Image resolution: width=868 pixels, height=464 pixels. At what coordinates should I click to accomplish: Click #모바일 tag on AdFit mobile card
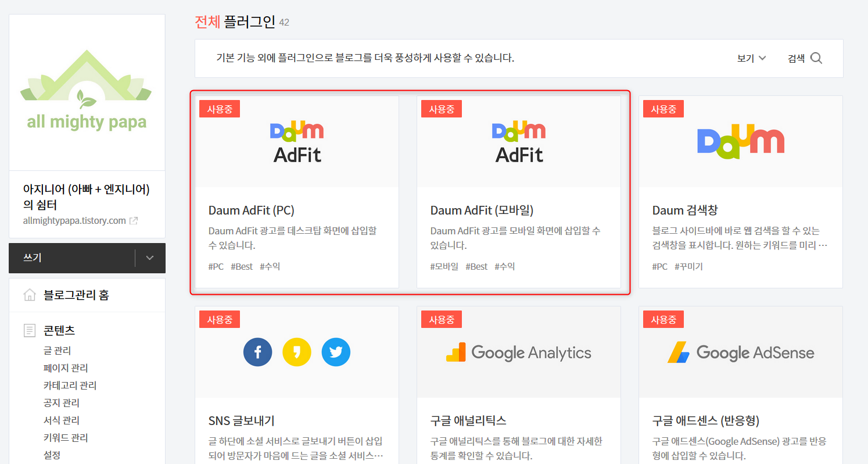pos(444,267)
